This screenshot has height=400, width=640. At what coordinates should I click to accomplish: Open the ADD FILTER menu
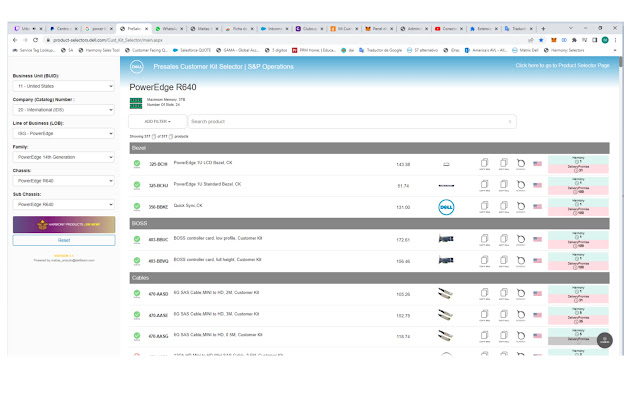click(x=156, y=121)
